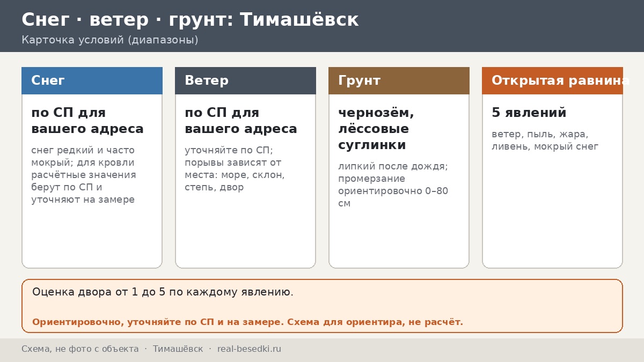Image resolution: width=644 pixels, height=362 pixels.
Task: Click the line 'Оценка двора от 1 до 5'
Action: click(x=163, y=292)
